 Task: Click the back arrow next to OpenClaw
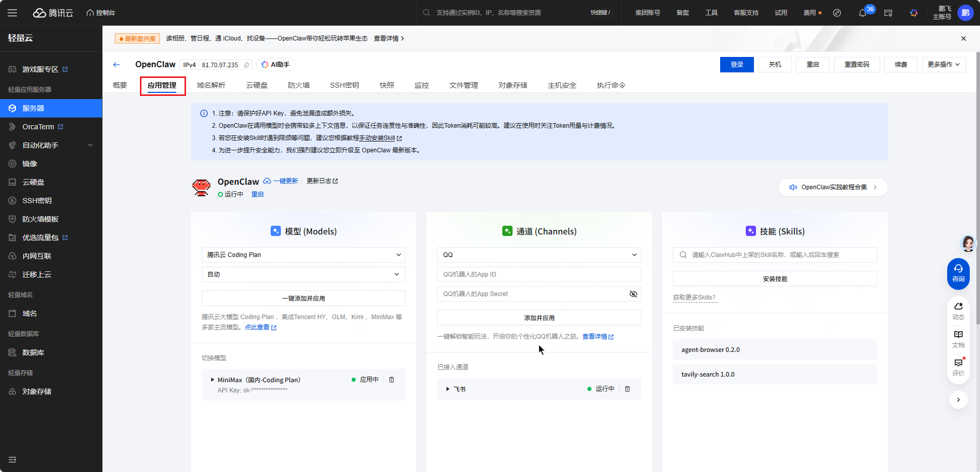(116, 65)
